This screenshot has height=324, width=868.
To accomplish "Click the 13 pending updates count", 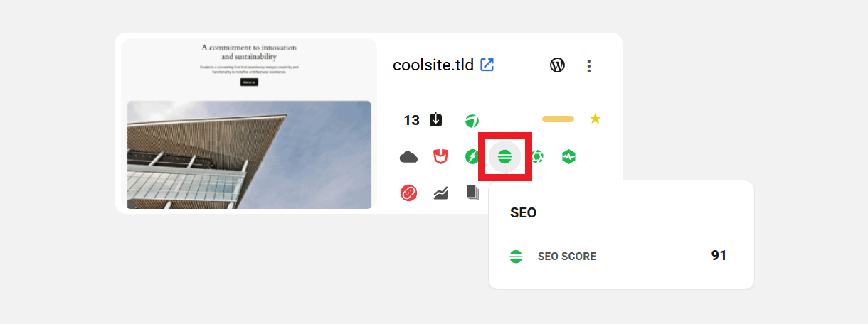I will click(411, 120).
